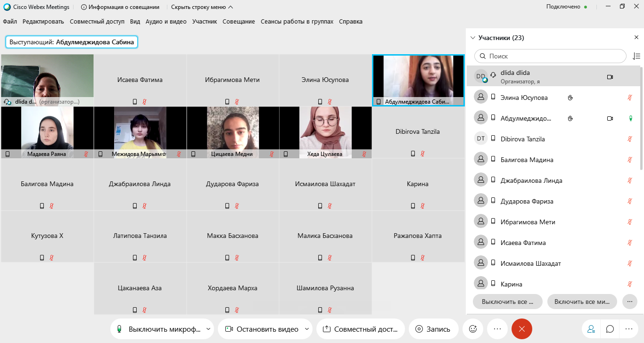Collapse the menu bar via Скрыть строку меню
The width and height of the screenshot is (644, 343).
[x=202, y=7]
